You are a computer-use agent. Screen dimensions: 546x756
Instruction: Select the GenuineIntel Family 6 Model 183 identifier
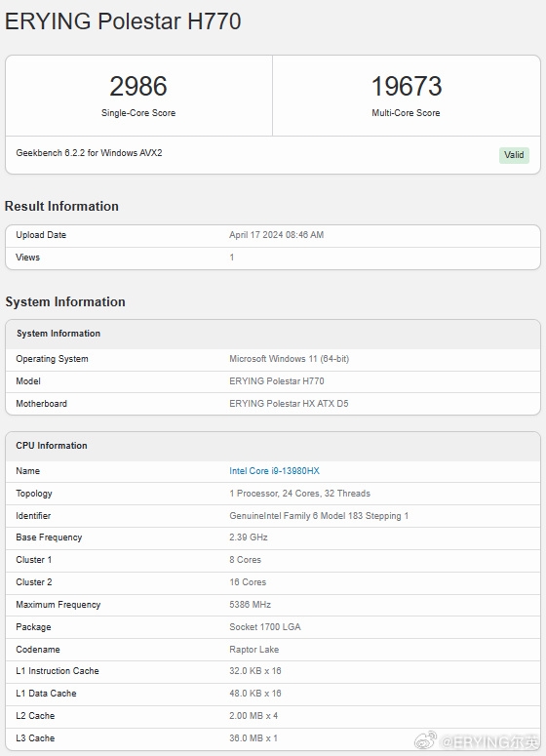pos(319,516)
